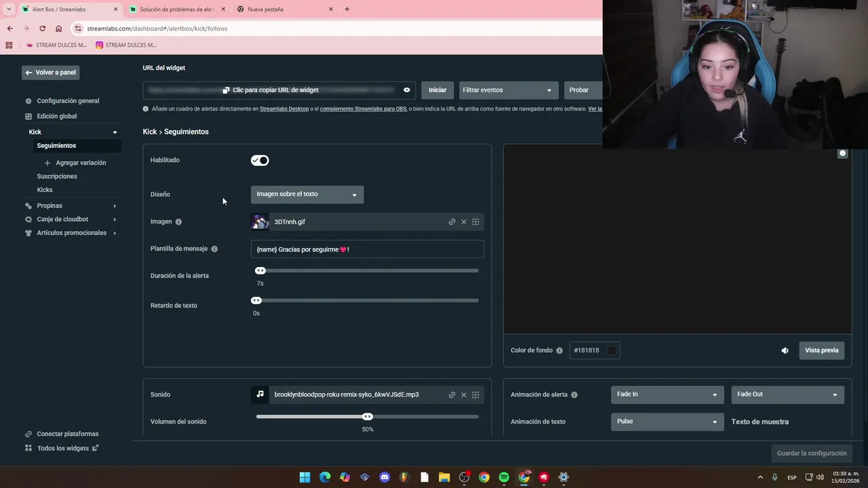Mute the preview speaker icon
The height and width of the screenshot is (488, 868).
click(785, 350)
